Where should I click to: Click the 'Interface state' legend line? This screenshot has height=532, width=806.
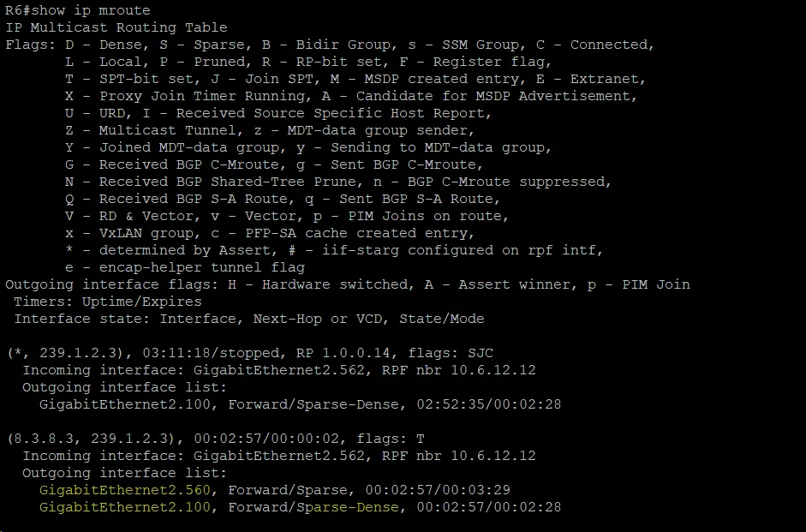tap(249, 319)
